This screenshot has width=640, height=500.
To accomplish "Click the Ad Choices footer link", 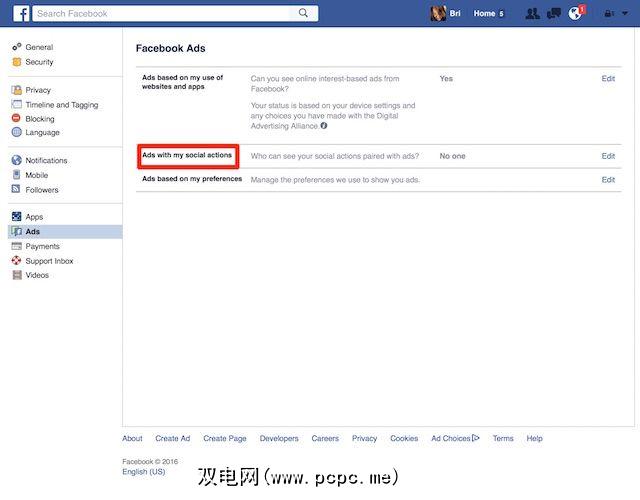I will coord(451,438).
